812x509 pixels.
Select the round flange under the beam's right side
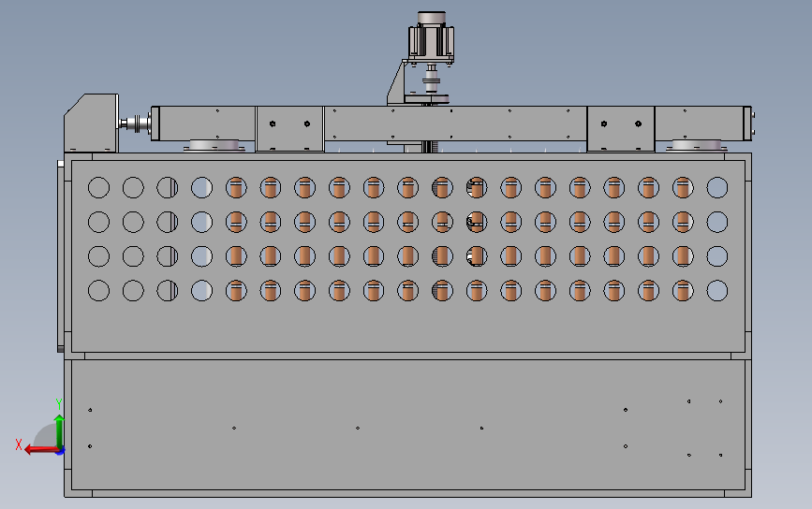click(x=697, y=146)
